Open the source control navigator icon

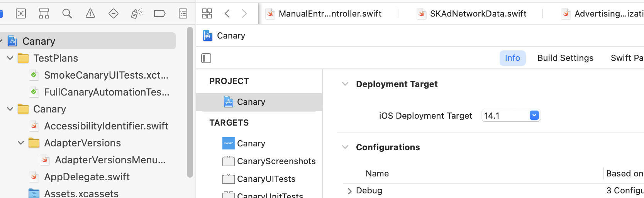coord(21,14)
